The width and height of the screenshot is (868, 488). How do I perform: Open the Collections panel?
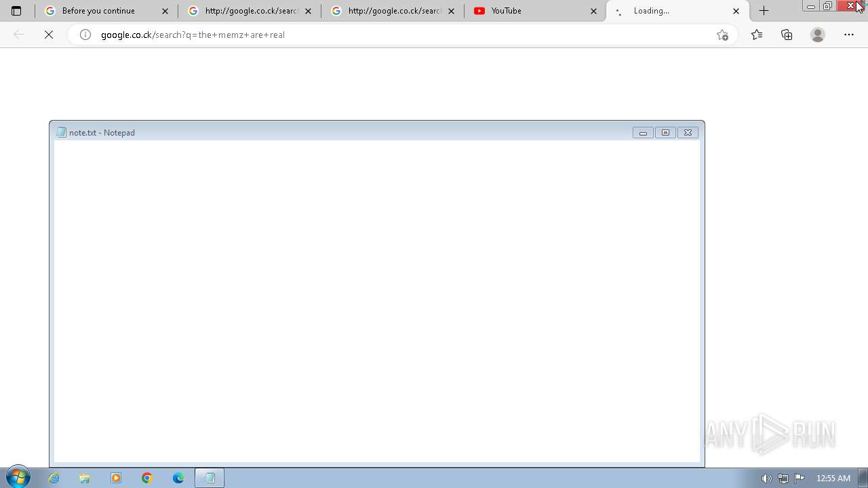point(787,35)
